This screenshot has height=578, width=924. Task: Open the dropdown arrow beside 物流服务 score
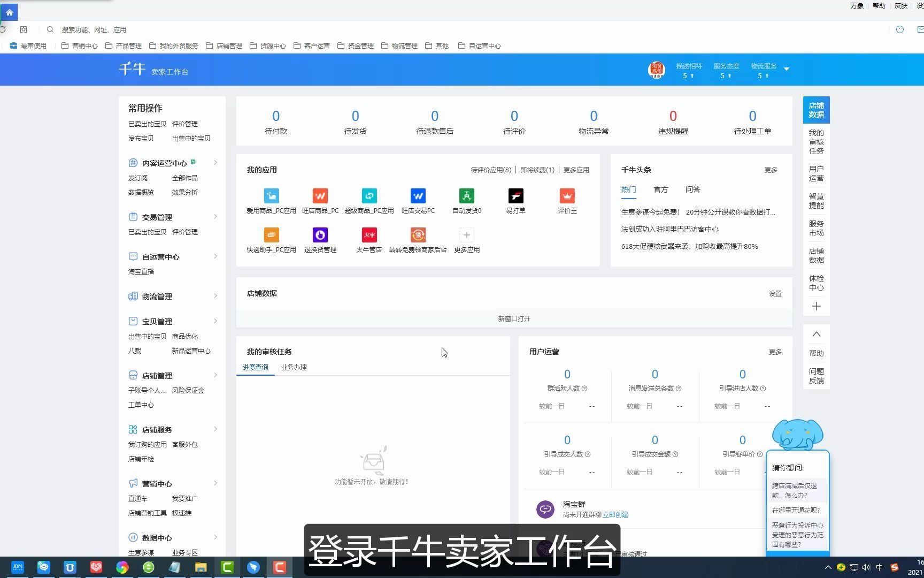point(787,69)
